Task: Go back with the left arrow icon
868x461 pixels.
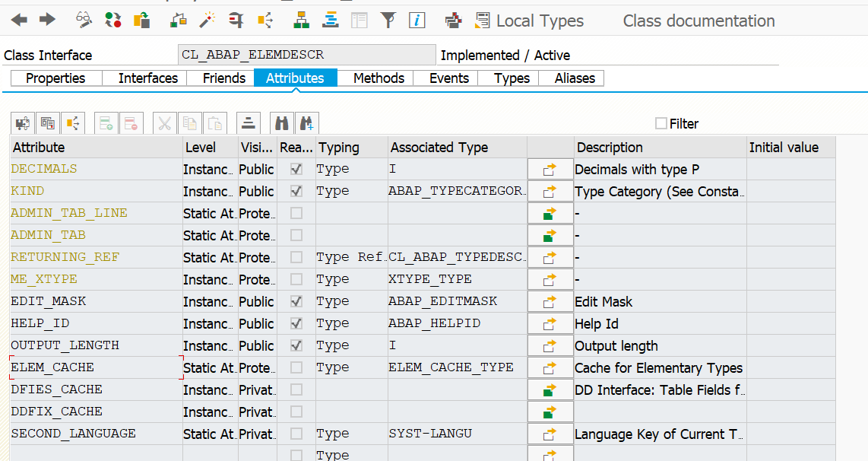Action: click(19, 21)
